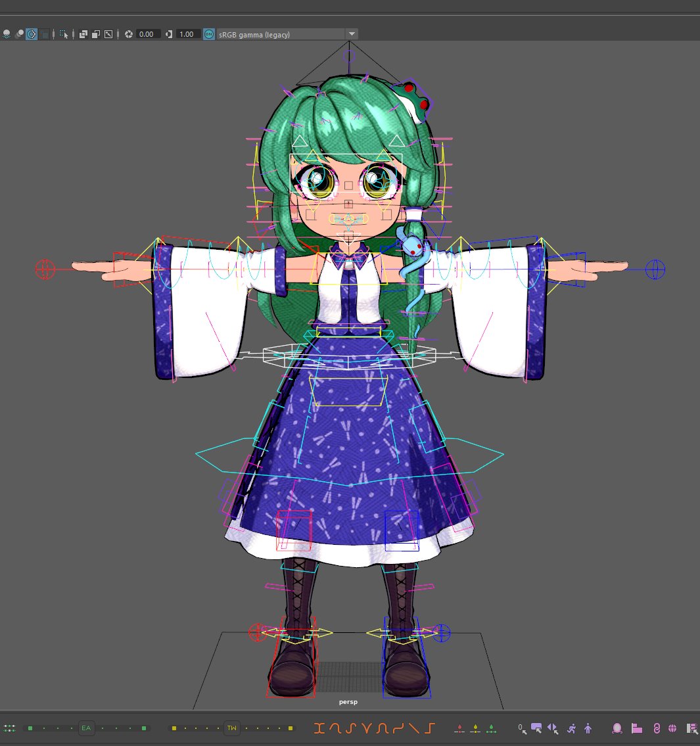Toggle the X-Ray joints icon
Image resolution: width=700 pixels, height=746 pixels.
[96, 34]
